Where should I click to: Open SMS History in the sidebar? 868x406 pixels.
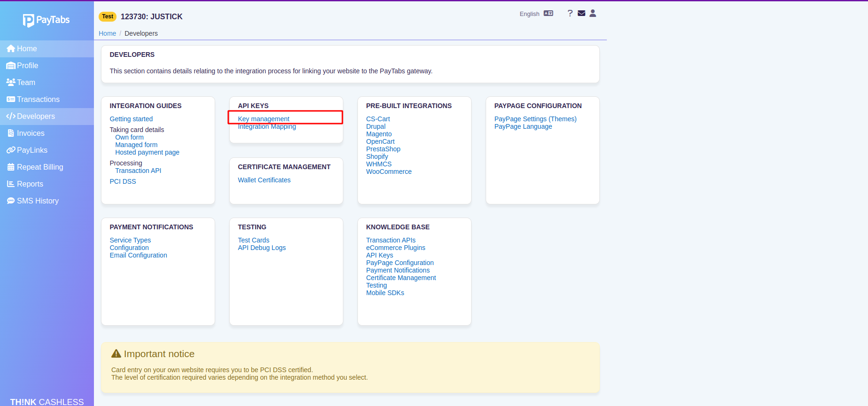click(47, 201)
